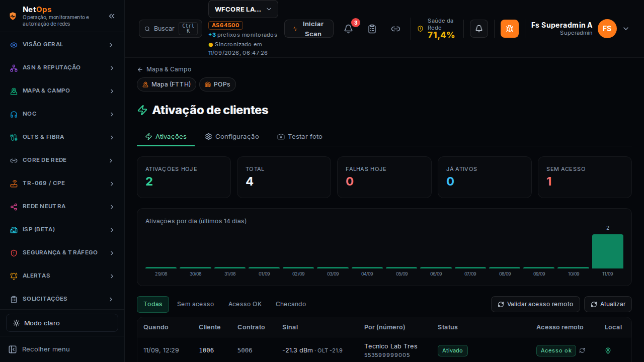Viewport: 644px width, 362px height.
Task: Open Rede Neutra menu item
Action: tap(62, 207)
